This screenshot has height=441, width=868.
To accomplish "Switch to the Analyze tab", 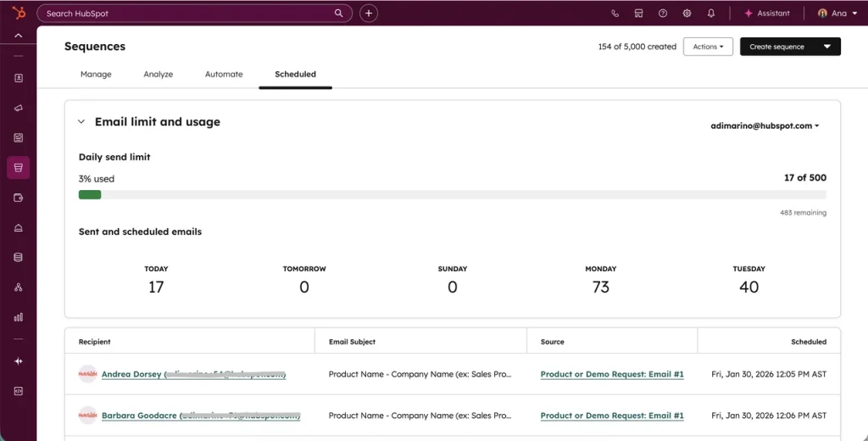I will [159, 75].
